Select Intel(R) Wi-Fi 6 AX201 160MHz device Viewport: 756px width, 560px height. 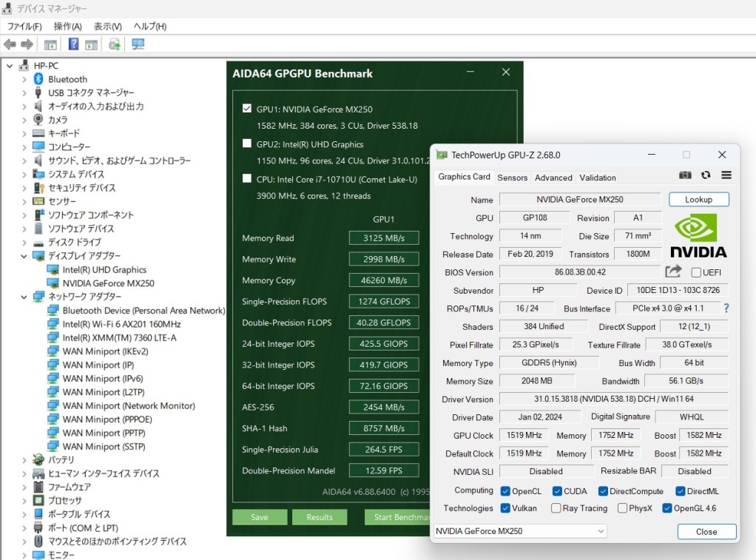[x=121, y=324]
